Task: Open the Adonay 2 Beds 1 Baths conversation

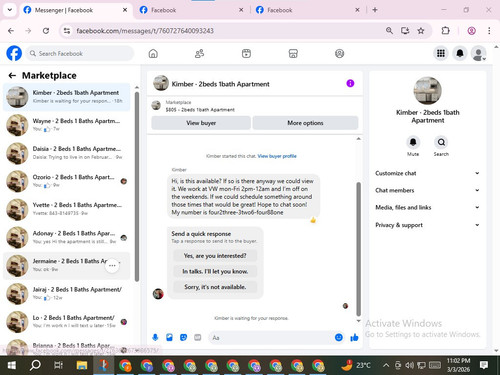Action: tap(67, 237)
